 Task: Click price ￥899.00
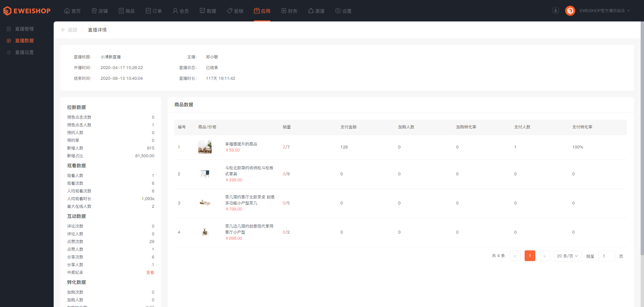pos(234,238)
